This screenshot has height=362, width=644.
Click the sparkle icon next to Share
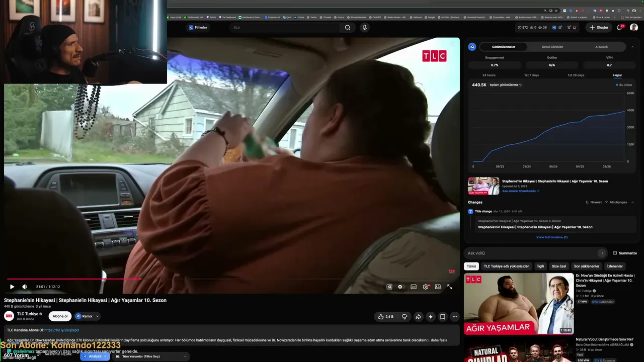point(431,317)
